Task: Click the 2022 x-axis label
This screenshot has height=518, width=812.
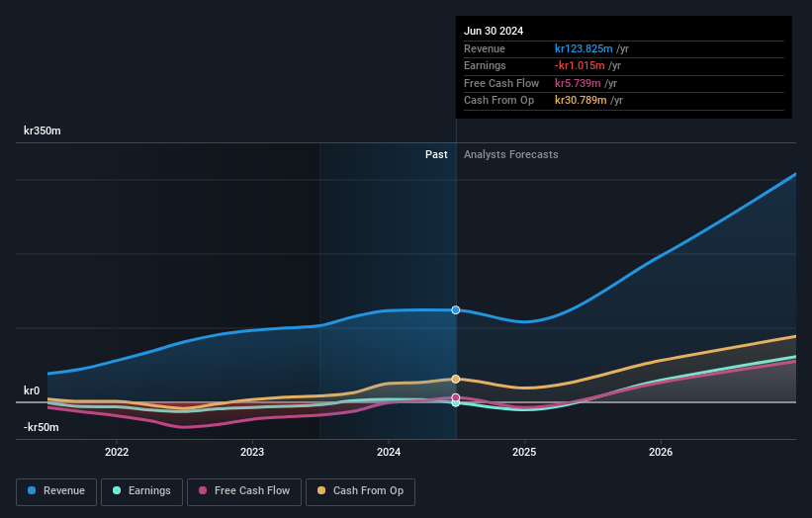Action: [x=117, y=452]
